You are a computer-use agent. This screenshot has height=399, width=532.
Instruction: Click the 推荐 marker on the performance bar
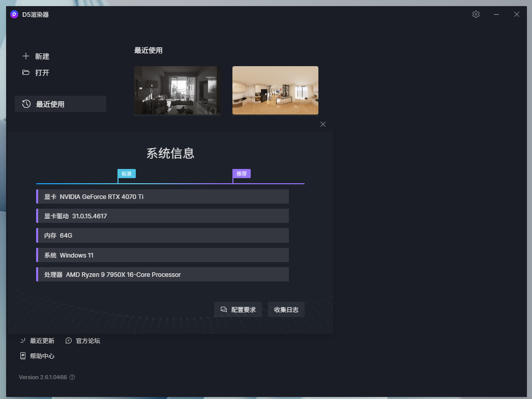tap(242, 174)
